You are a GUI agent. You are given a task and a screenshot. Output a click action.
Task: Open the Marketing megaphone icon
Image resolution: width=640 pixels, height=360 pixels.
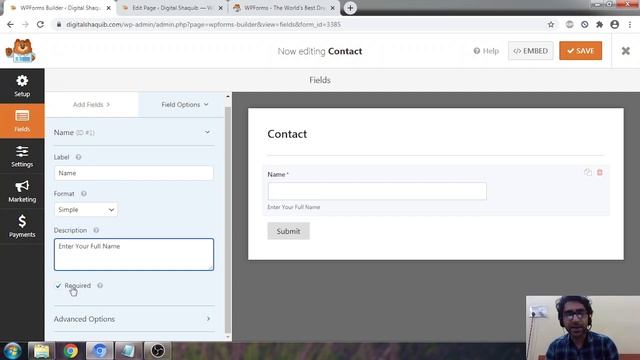click(22, 187)
